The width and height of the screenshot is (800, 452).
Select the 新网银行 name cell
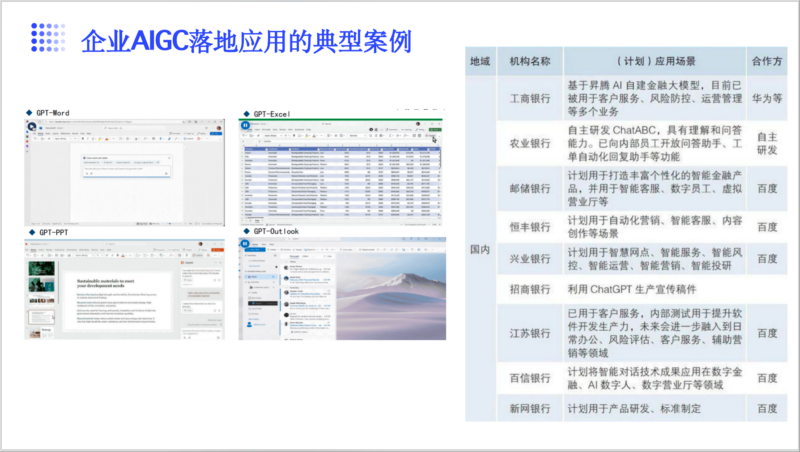coord(530,408)
